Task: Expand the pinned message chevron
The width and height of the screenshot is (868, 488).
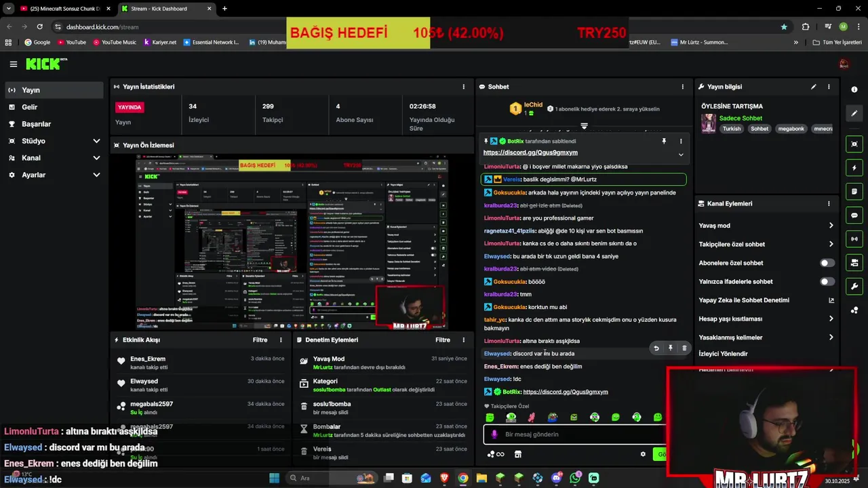Action: (681, 155)
